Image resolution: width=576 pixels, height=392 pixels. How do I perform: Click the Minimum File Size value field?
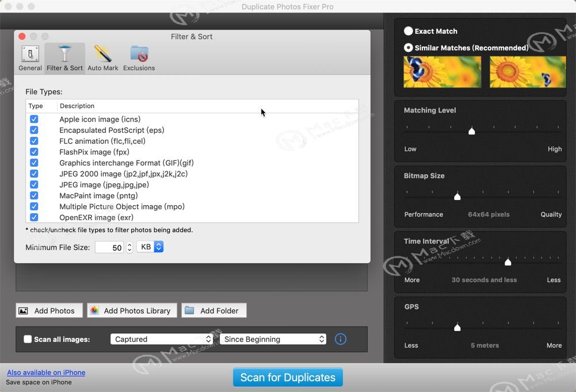click(109, 247)
